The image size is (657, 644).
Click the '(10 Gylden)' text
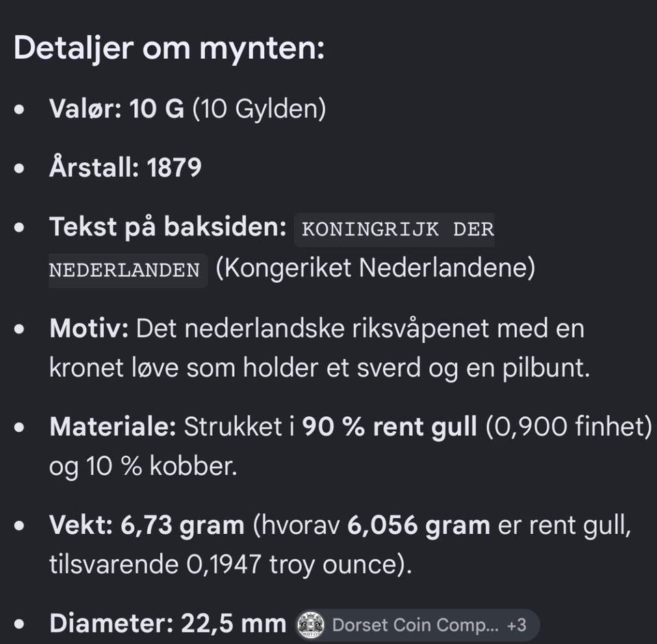click(x=259, y=109)
